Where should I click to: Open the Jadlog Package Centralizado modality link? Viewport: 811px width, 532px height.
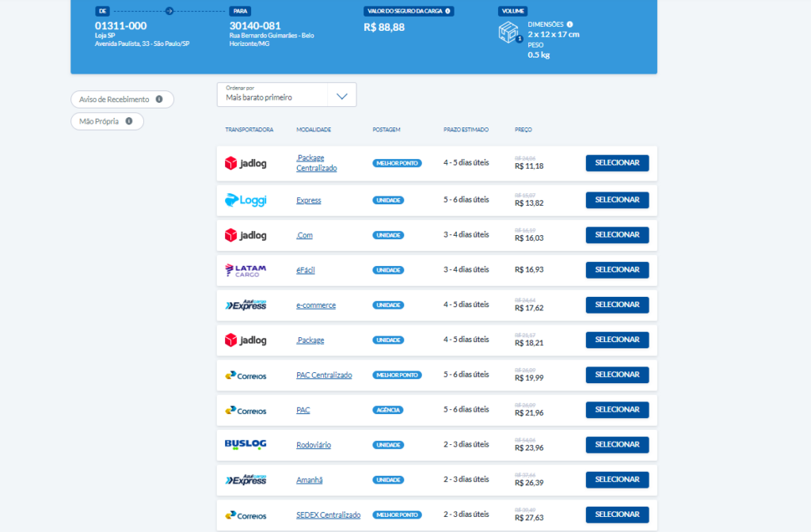pos(317,163)
